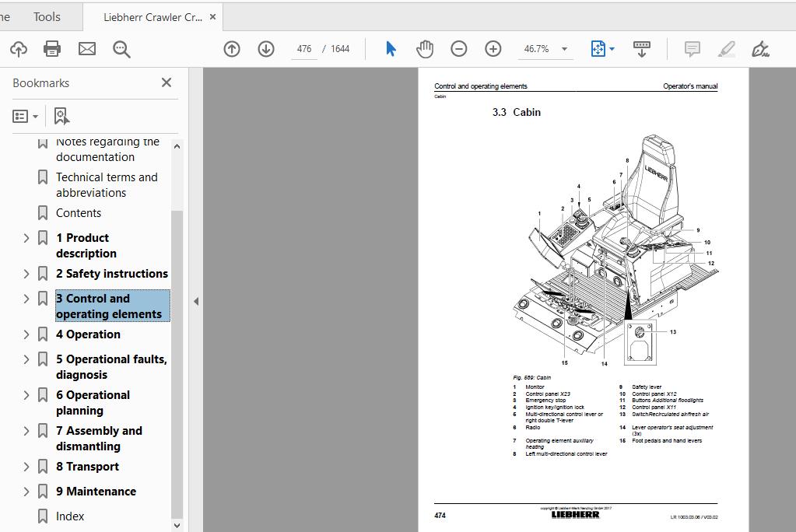Image resolution: width=796 pixels, height=532 pixels.
Task: Add a comment with note icon
Action: pos(692,49)
